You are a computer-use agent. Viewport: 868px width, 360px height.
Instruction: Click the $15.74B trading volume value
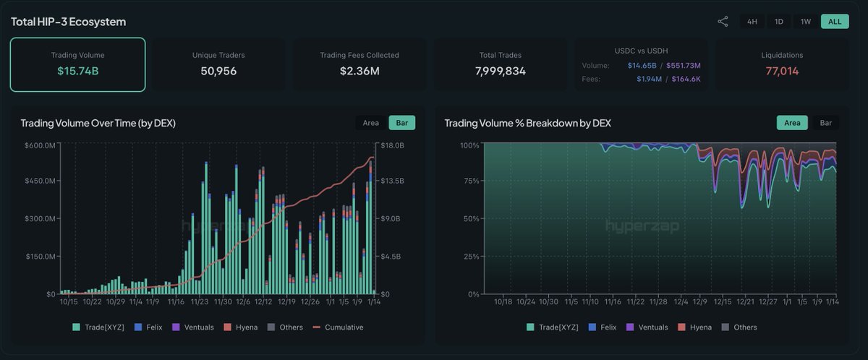click(77, 71)
